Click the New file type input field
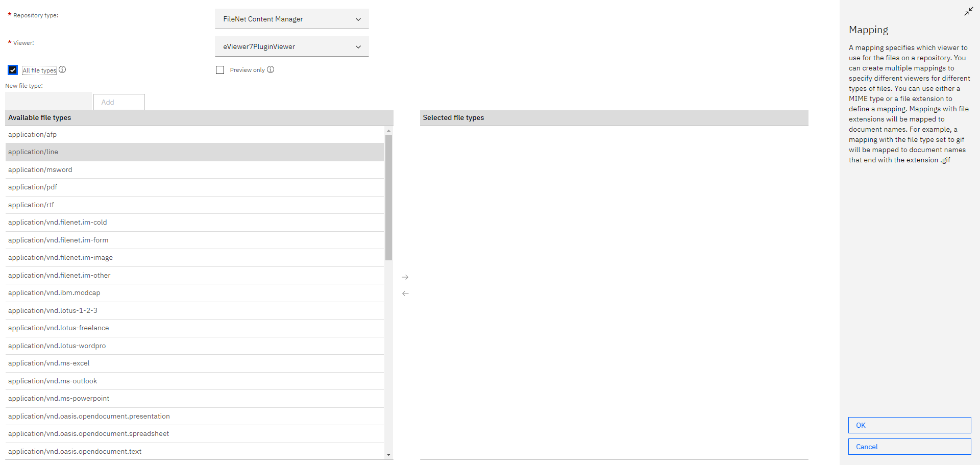The image size is (980, 465). click(48, 101)
